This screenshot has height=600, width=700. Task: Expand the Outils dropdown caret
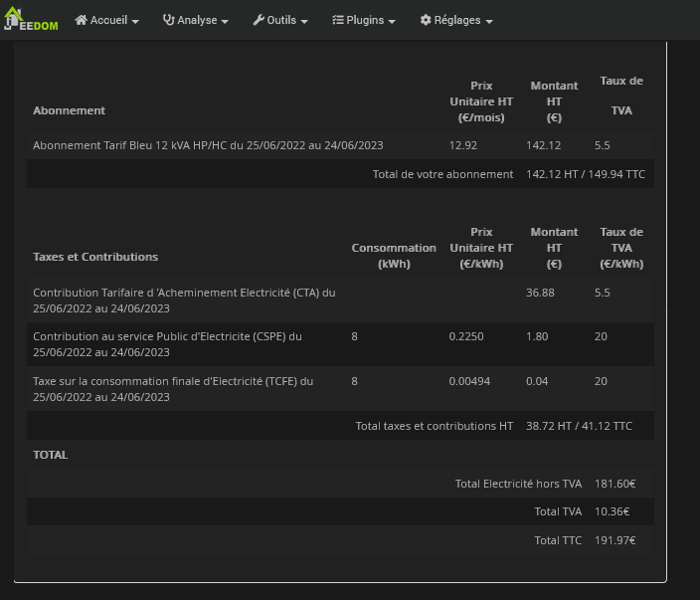304,21
